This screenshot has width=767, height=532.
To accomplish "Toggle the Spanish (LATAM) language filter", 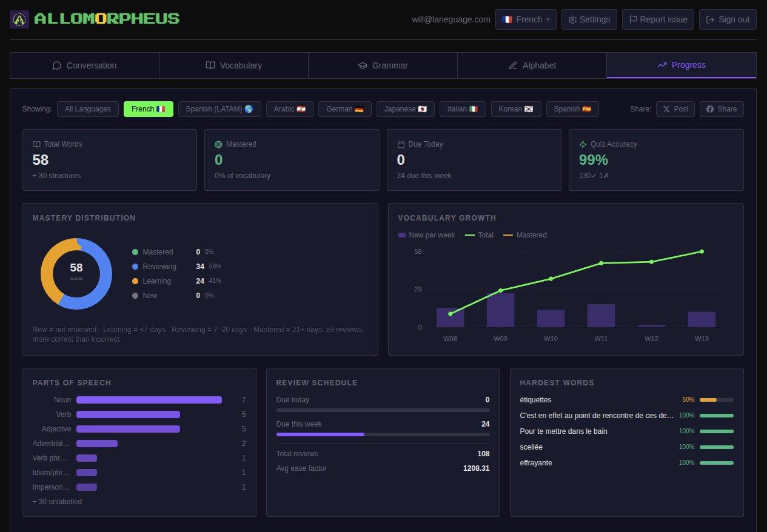I will [219, 109].
